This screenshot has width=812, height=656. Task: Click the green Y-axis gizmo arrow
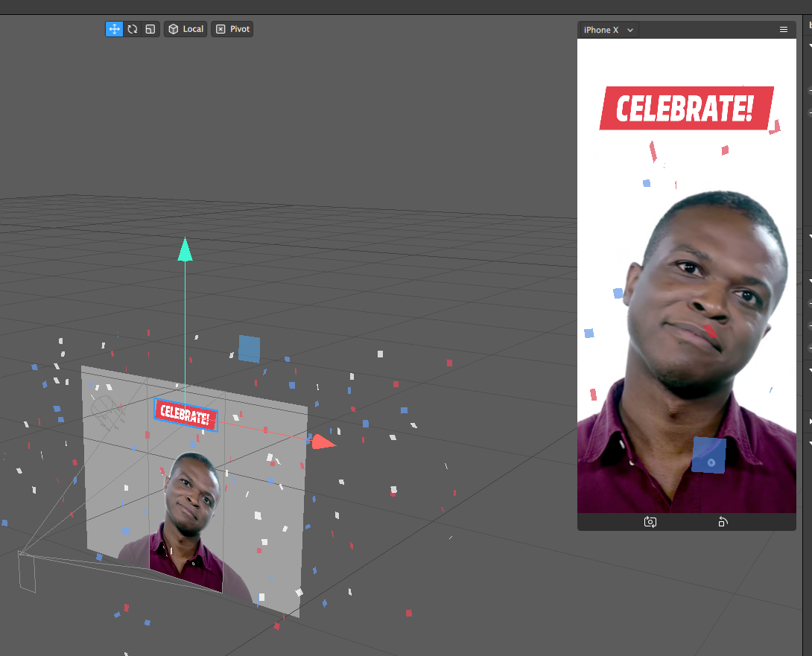pos(185,250)
